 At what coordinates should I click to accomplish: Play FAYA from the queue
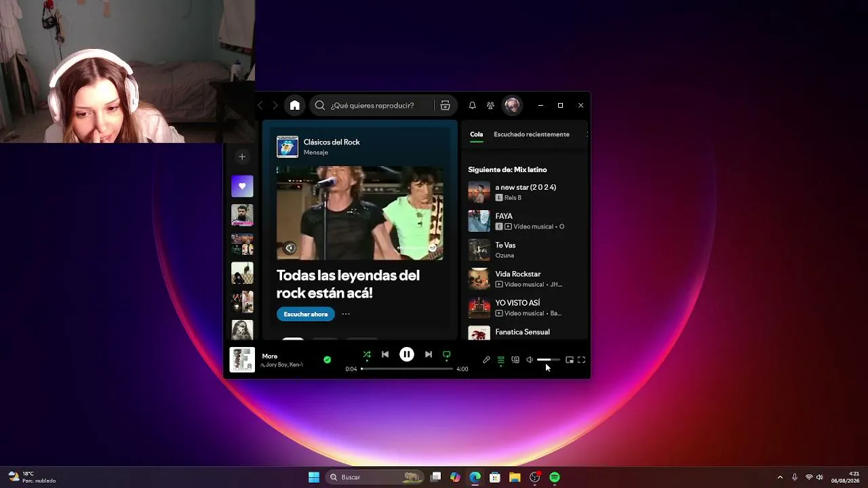point(526,221)
